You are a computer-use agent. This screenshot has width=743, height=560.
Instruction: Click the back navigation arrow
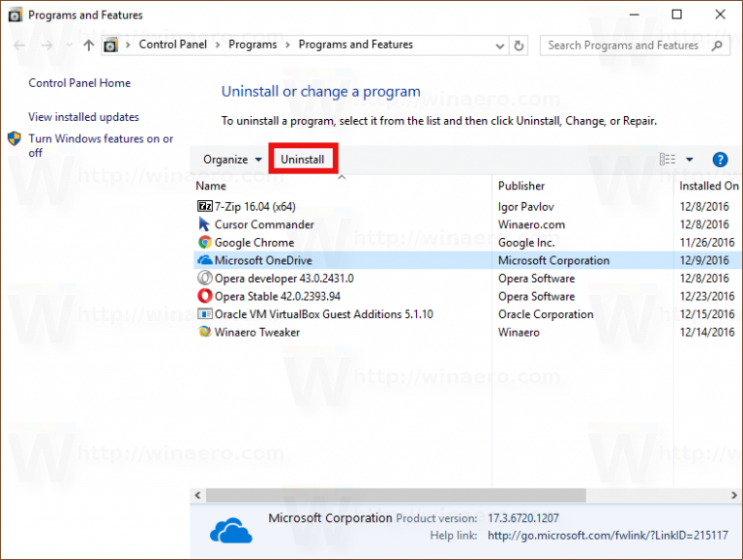click(x=19, y=45)
